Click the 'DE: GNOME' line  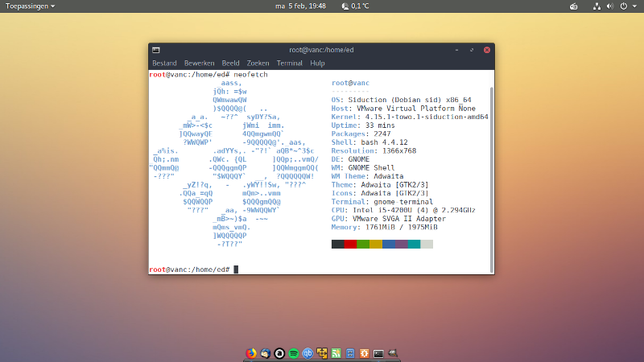pos(350,159)
